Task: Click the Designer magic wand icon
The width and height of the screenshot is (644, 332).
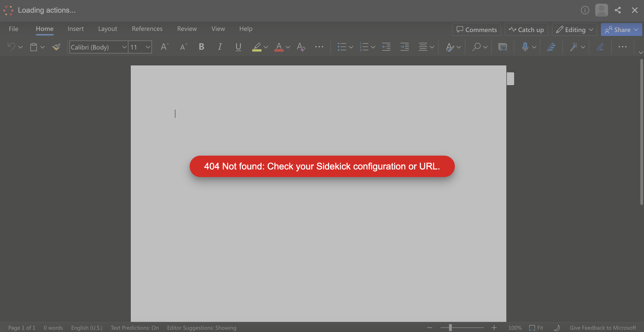Action: click(574, 47)
